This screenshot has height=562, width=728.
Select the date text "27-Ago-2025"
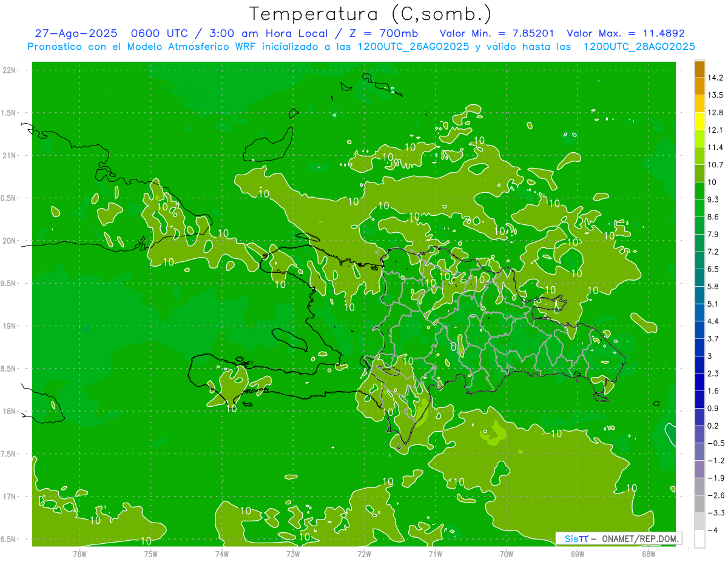[x=75, y=34]
